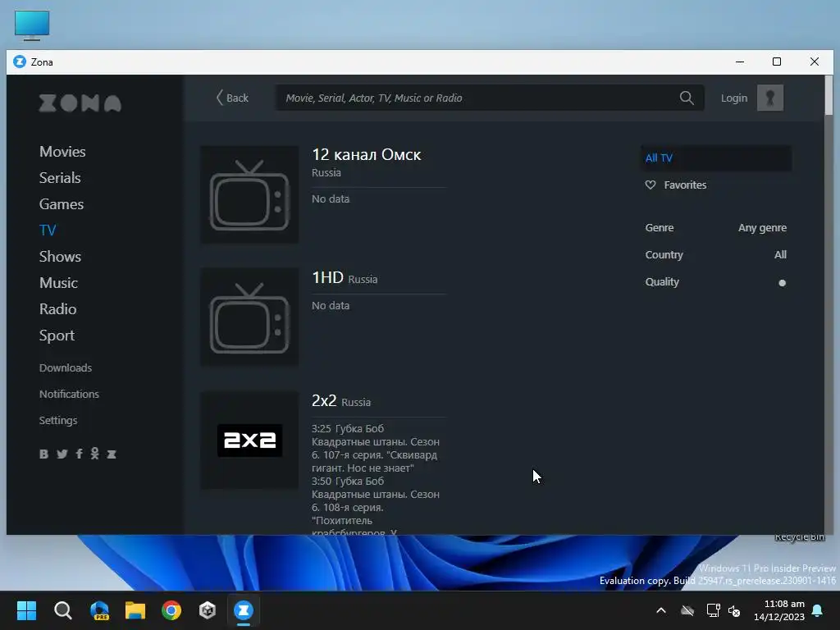Viewport: 840px width, 630px height.
Task: Click the desktop monitor icon at top left
Action: click(x=32, y=25)
